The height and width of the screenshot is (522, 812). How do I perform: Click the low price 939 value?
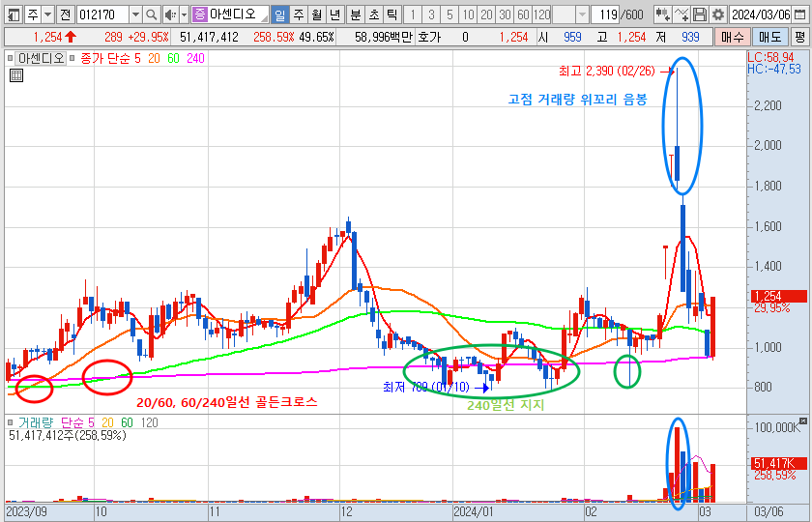click(x=690, y=38)
